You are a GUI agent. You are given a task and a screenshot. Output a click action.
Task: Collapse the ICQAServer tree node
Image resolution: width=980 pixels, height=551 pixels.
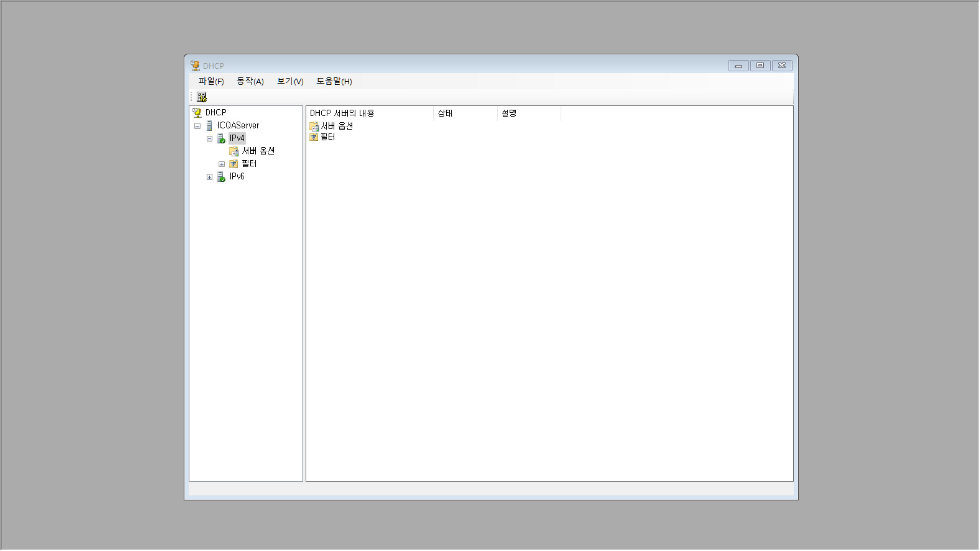(x=198, y=126)
